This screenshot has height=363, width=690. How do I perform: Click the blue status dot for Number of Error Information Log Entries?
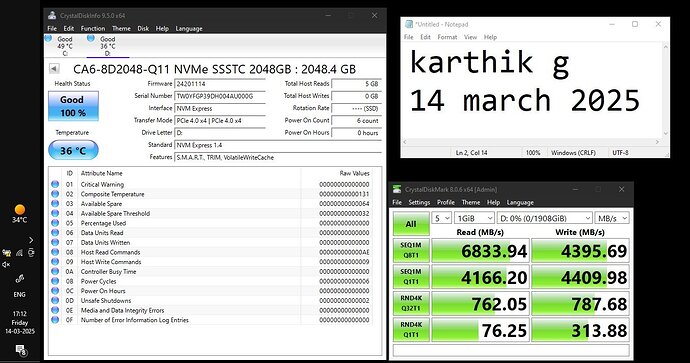pos(55,320)
